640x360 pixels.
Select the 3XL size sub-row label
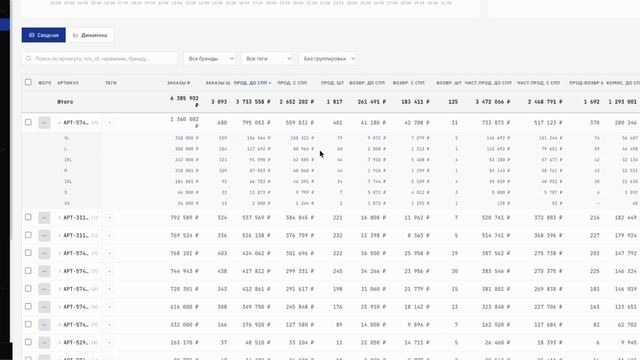[67, 181]
